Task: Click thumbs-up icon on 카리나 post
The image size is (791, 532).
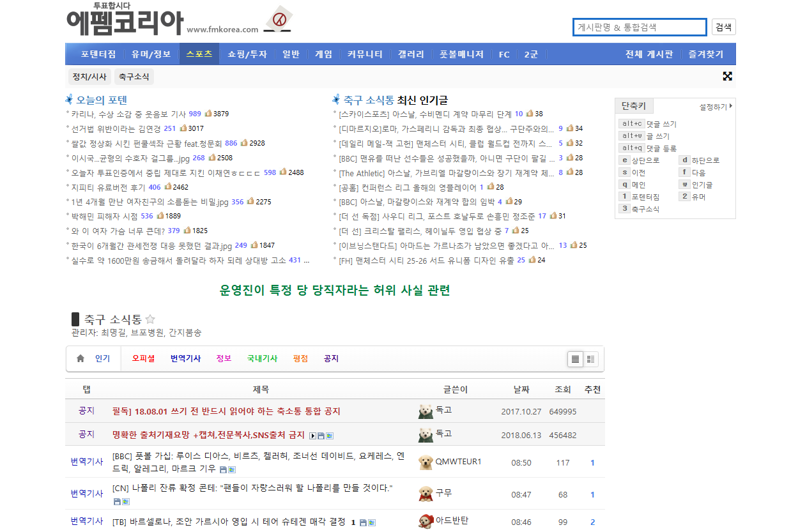Action: pos(208,114)
